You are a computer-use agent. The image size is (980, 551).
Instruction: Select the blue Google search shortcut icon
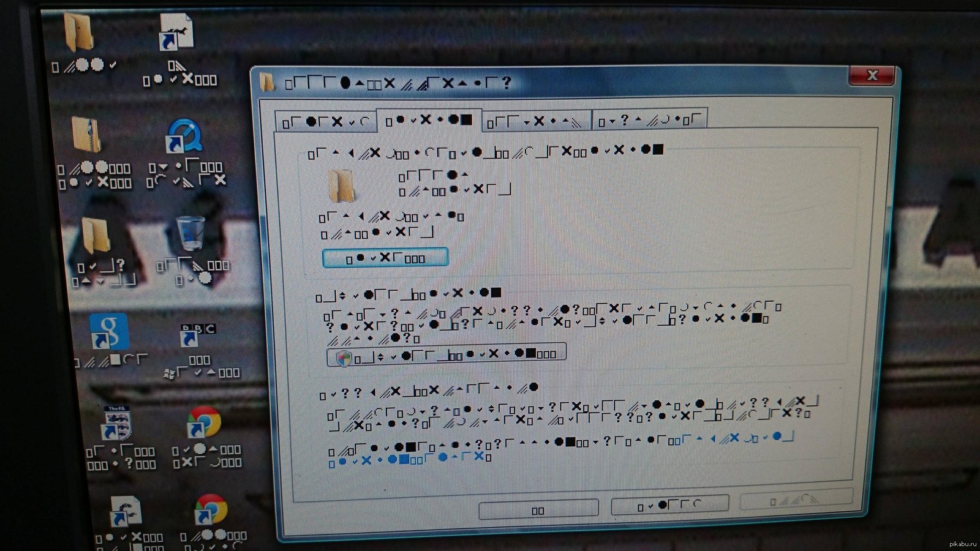(x=108, y=331)
